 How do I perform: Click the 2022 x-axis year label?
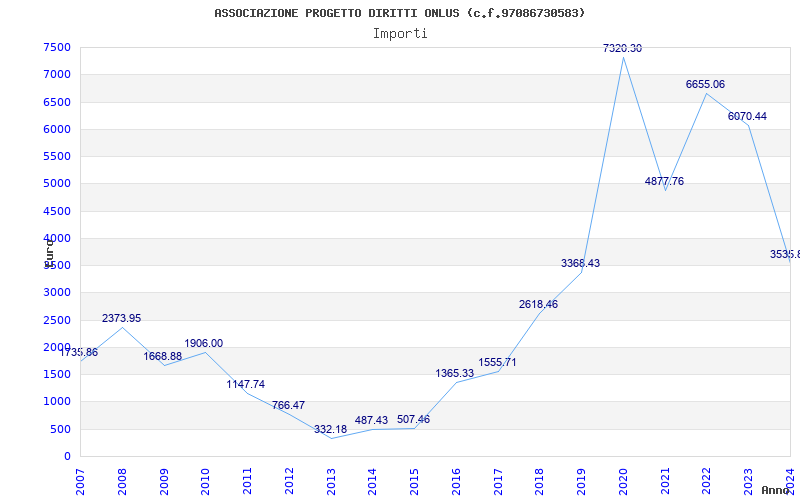click(707, 481)
